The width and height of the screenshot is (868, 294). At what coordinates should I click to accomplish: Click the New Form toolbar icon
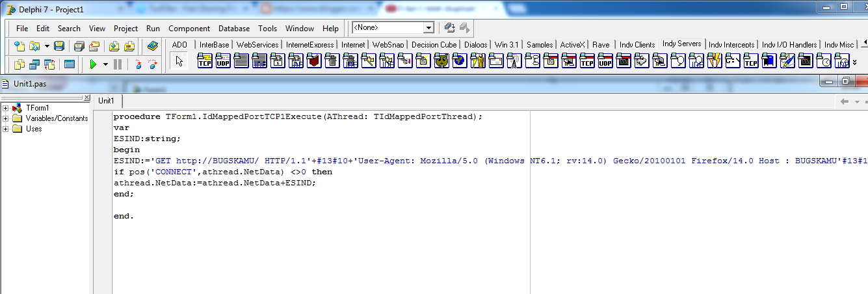point(70,64)
